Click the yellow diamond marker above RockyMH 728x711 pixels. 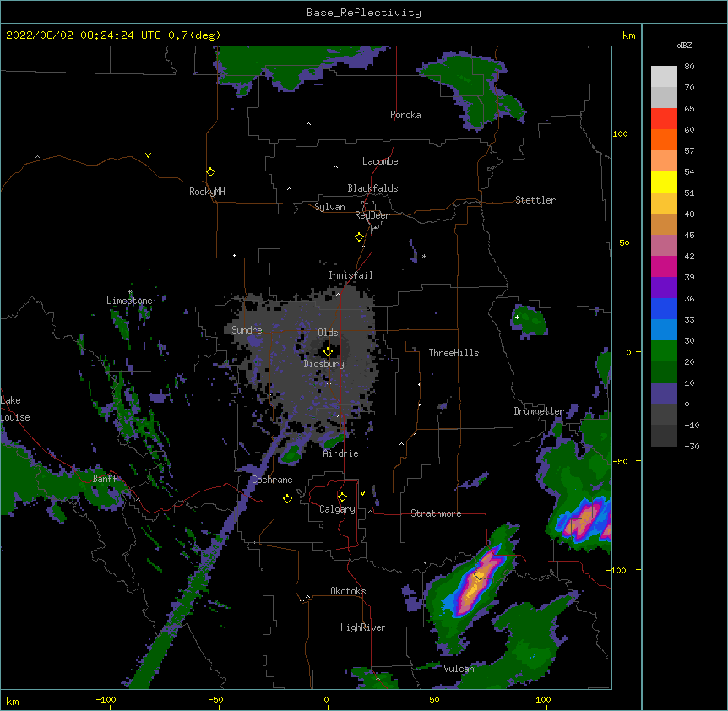210,172
